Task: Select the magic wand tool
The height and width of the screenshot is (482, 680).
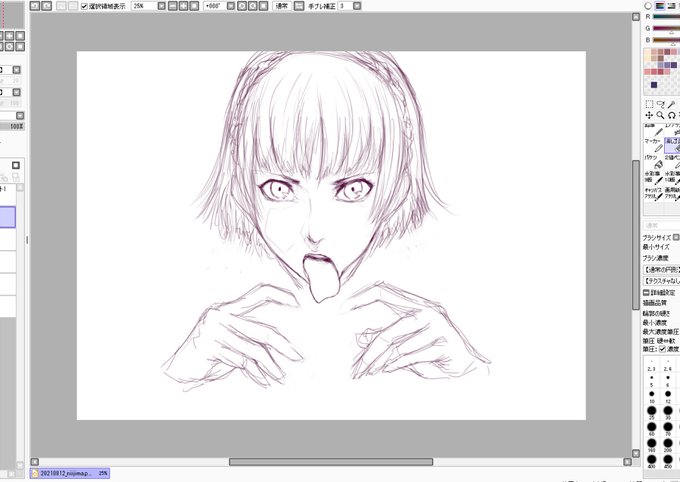Action: pyautogui.click(x=671, y=104)
